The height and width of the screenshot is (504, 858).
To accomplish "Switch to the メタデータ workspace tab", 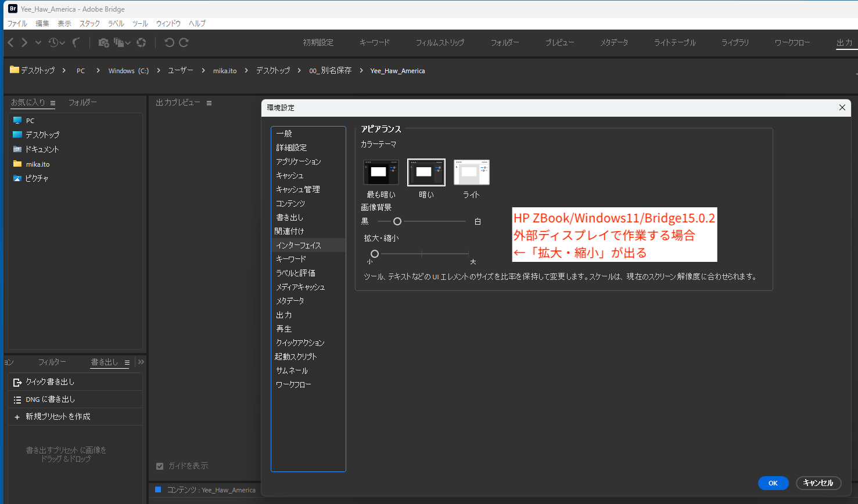I will 613,42.
